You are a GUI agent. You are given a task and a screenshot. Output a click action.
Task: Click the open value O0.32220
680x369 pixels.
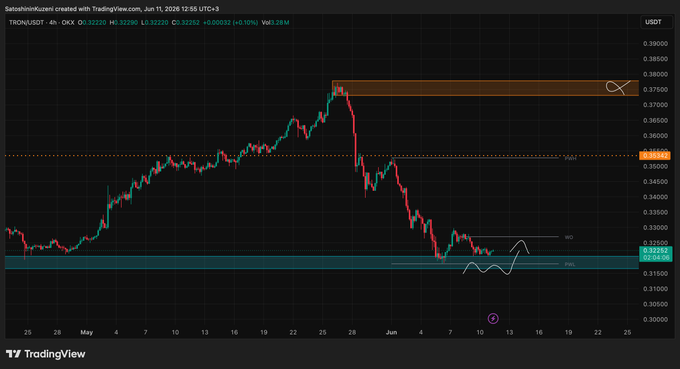92,23
